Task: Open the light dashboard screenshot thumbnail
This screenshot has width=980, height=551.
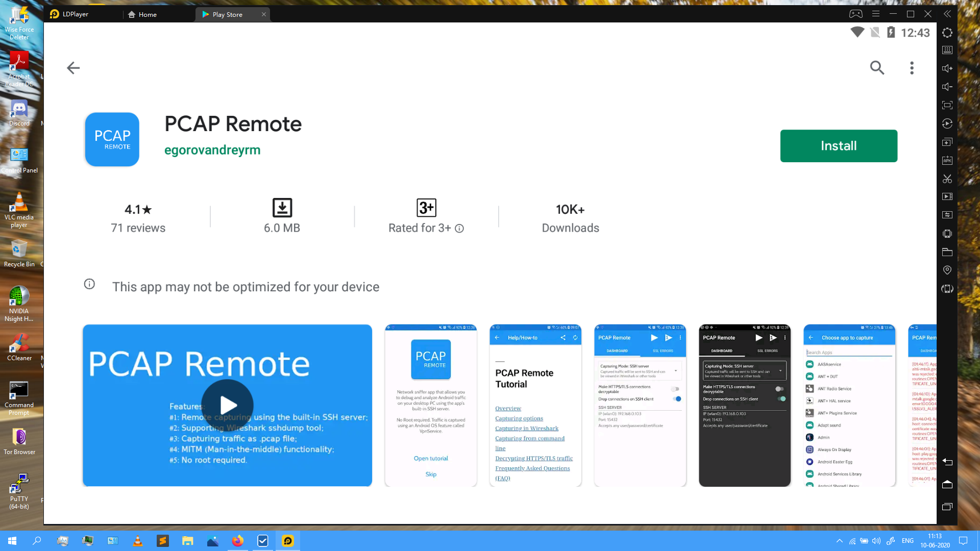Action: [x=640, y=406]
